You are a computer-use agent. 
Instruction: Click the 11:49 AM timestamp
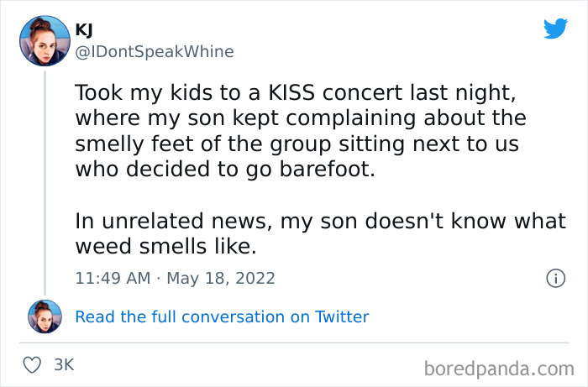111,278
